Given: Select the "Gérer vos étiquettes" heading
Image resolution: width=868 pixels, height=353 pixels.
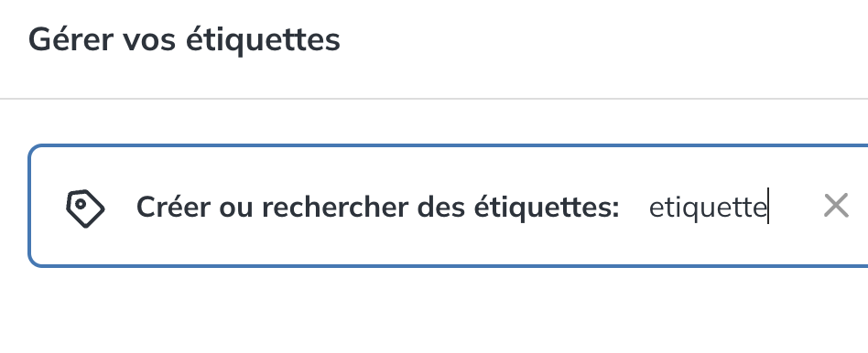Looking at the screenshot, I should (184, 40).
